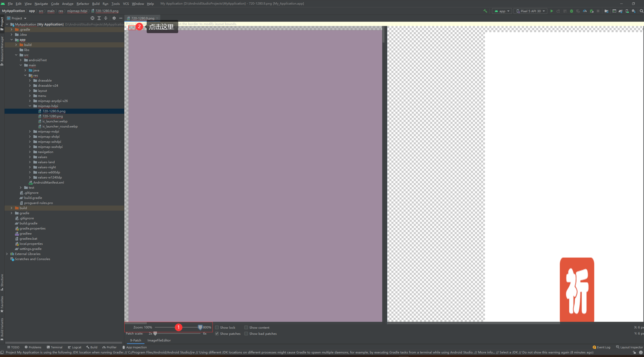Open the Event Log
Image resolution: width=644 pixels, height=357 pixels.
pyautogui.click(x=601, y=347)
